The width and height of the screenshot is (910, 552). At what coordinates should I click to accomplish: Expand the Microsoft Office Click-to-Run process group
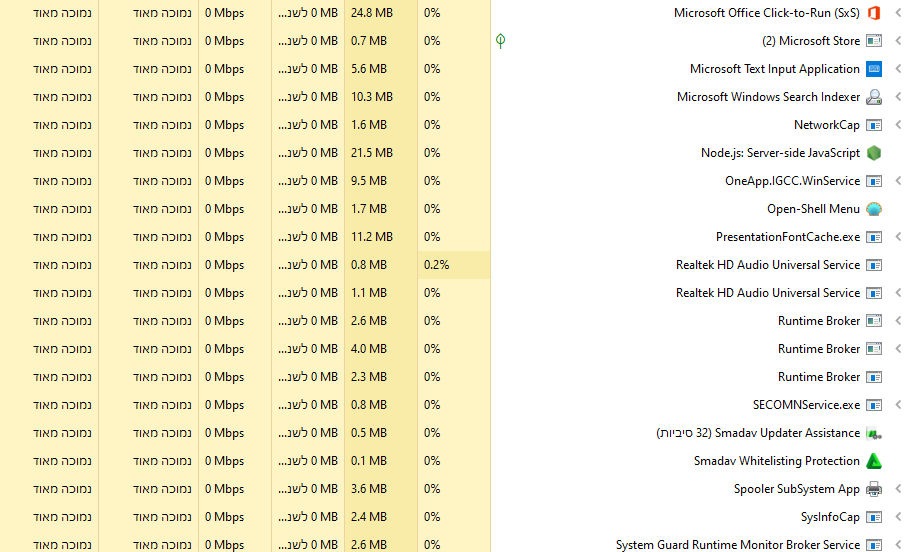click(x=898, y=13)
